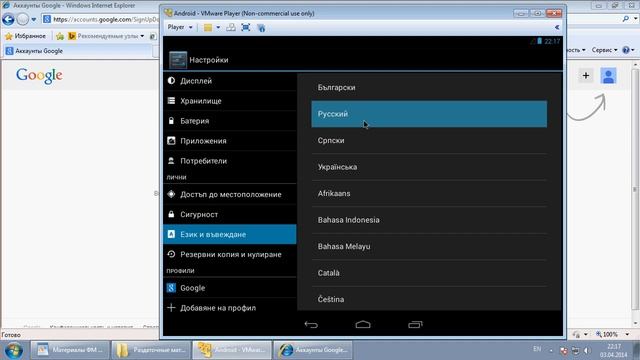Click the Windows Start button

pos(14,350)
